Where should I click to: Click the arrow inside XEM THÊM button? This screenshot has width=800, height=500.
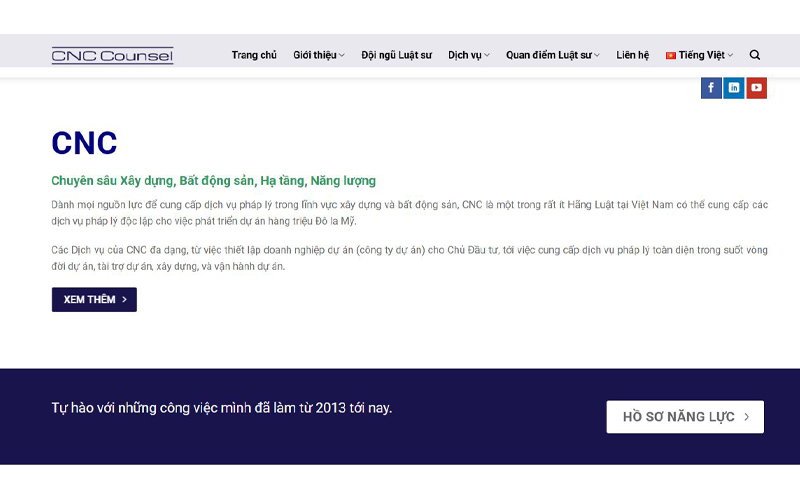tap(125, 300)
